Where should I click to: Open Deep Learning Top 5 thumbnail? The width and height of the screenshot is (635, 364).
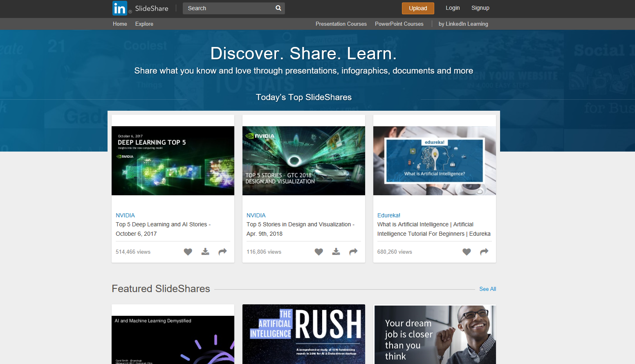point(173,161)
